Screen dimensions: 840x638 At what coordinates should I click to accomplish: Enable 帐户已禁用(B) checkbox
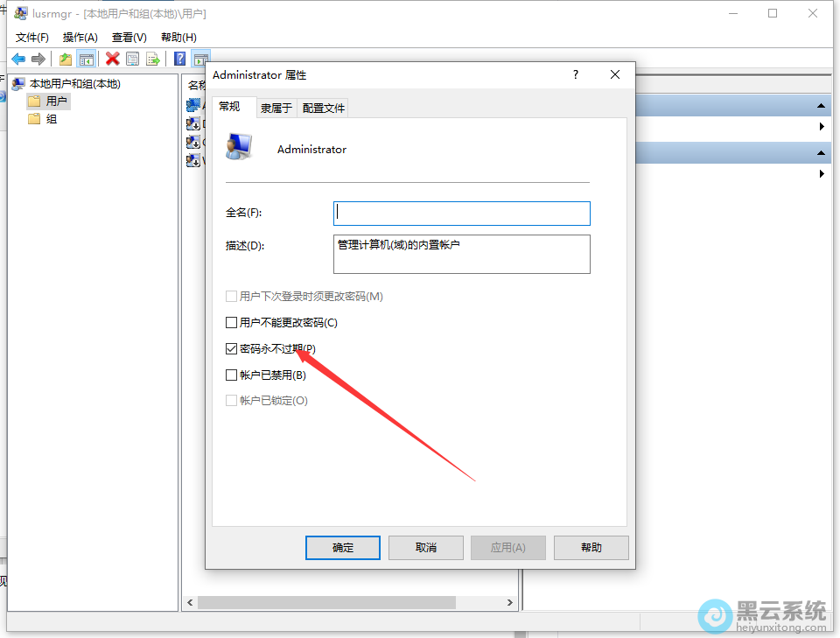231,375
